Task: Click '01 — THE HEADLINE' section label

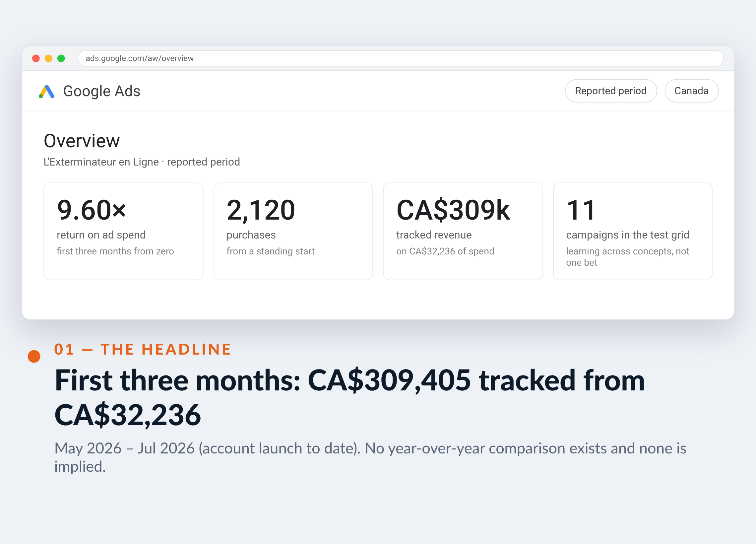Action: point(143,349)
